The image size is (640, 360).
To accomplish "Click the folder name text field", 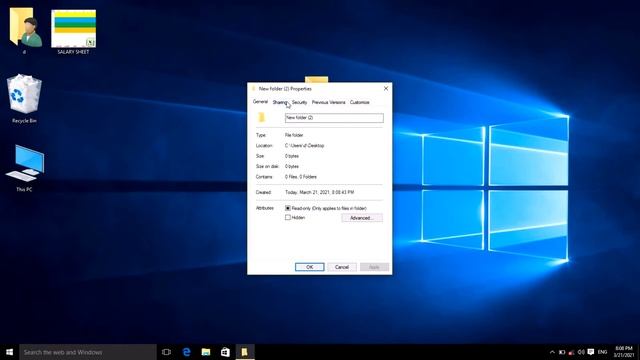I will 334,118.
